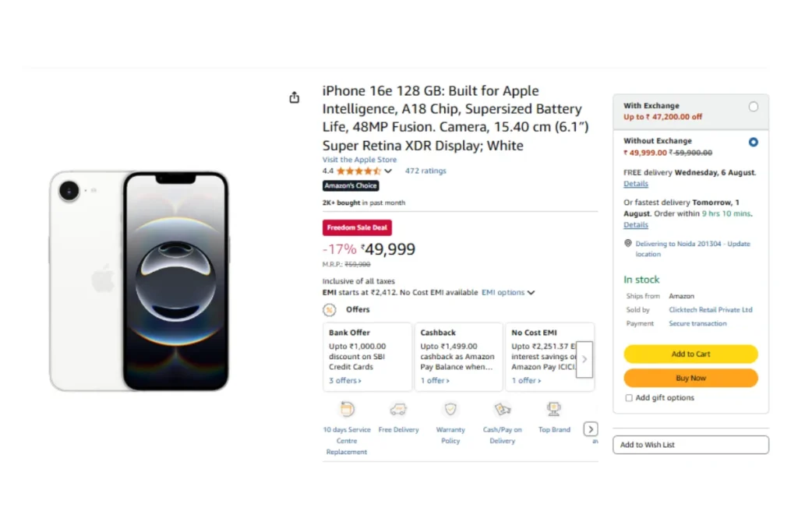Tick the Add gift options checkbox
798x532 pixels.
629,398
